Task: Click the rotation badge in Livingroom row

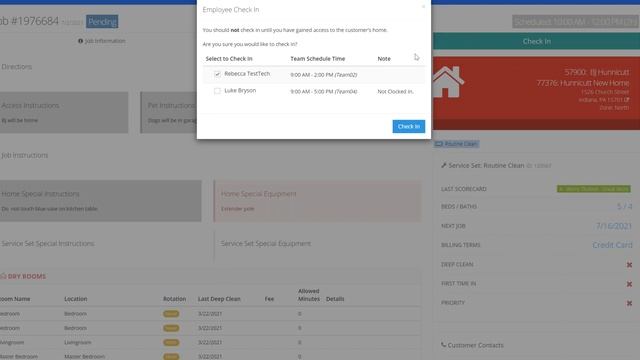Action: (x=171, y=342)
